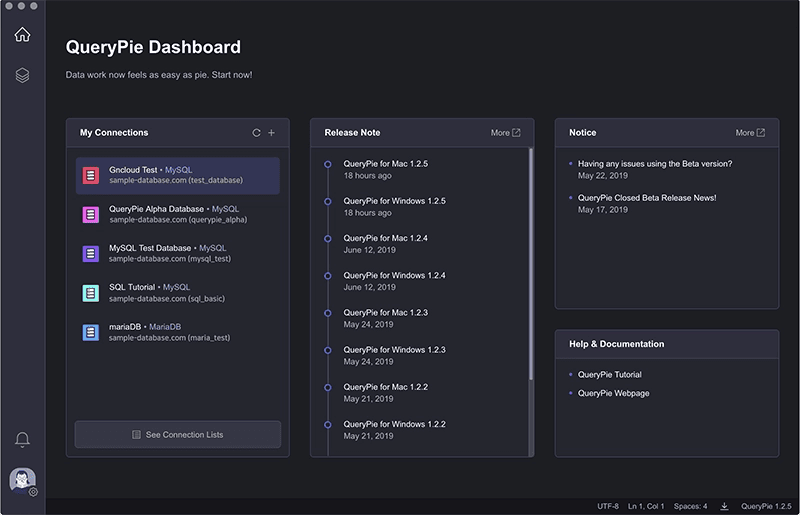
Task: Click the user avatar profile settings
Action: coord(22,481)
